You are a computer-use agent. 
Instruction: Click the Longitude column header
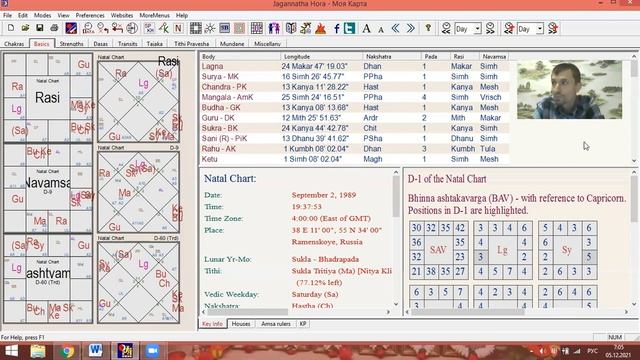322,57
